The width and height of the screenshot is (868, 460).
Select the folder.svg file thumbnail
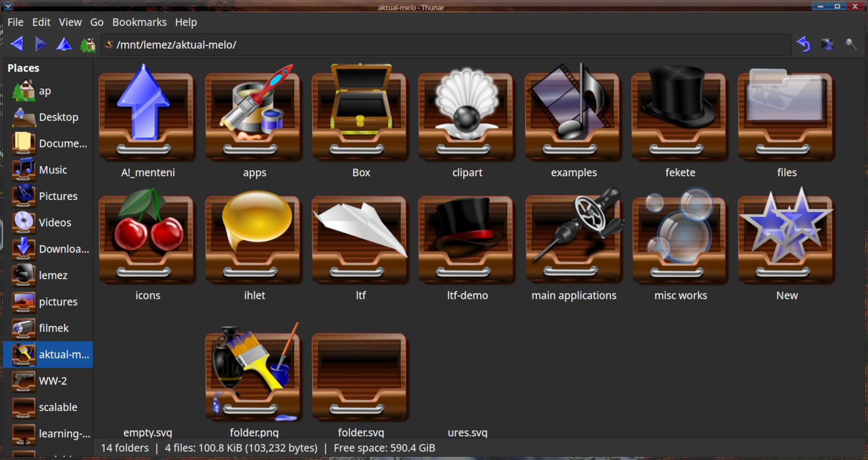point(360,376)
